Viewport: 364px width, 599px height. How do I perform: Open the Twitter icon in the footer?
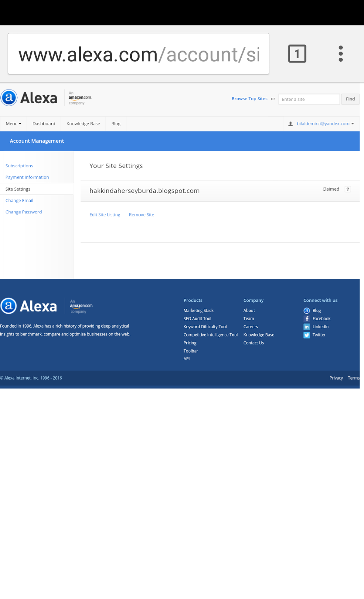(x=307, y=335)
